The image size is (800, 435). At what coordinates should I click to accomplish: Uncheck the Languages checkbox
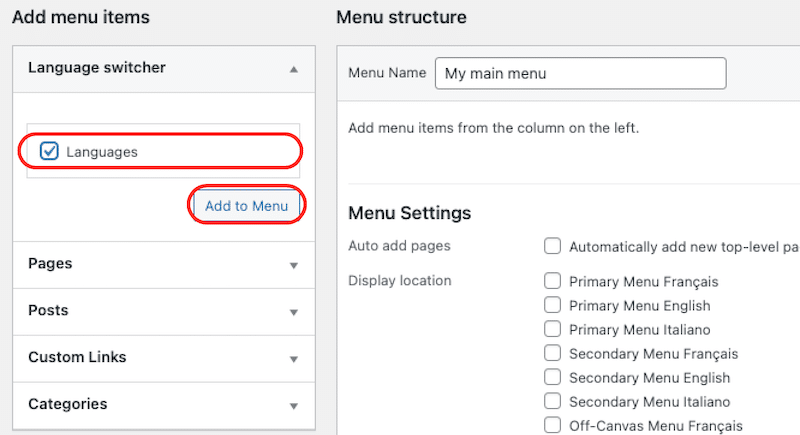pyautogui.click(x=49, y=151)
